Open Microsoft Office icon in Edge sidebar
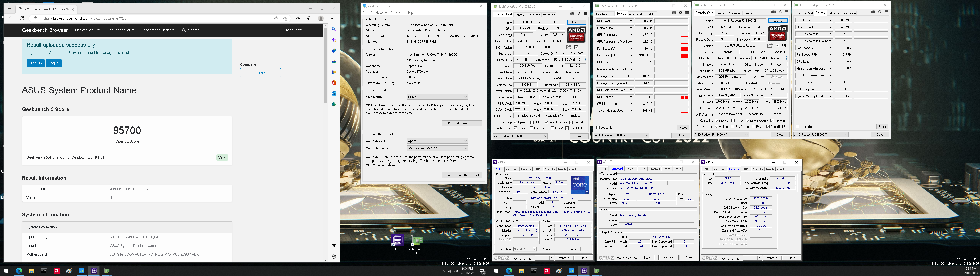 (334, 83)
